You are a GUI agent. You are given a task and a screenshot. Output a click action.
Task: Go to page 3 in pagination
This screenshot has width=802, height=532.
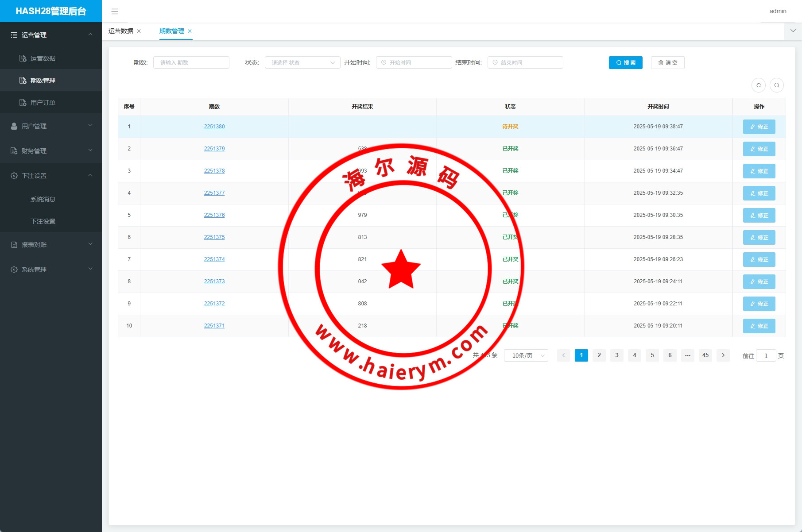pos(616,355)
